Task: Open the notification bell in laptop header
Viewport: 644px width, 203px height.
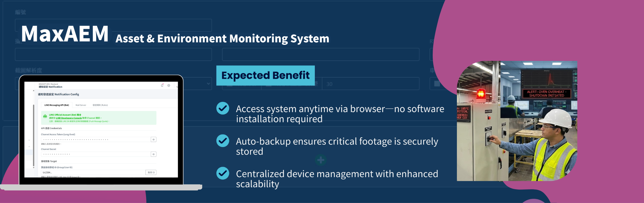Action: (162, 85)
